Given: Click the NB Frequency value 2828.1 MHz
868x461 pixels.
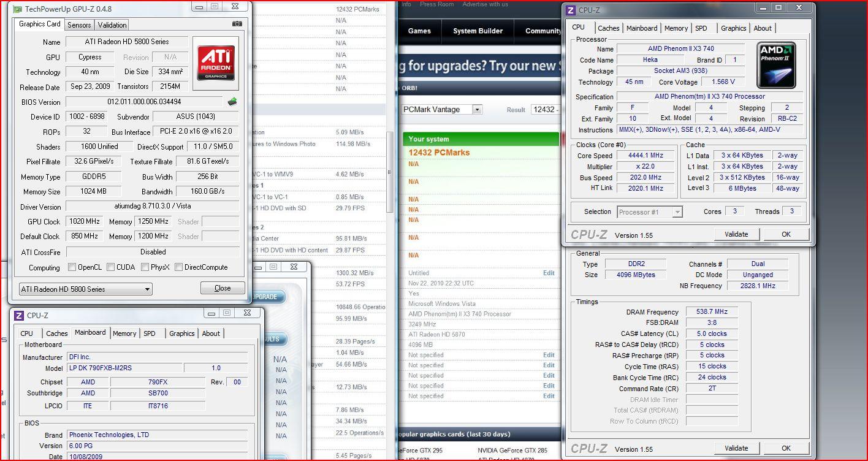Looking at the screenshot, I should pyautogui.click(x=756, y=286).
